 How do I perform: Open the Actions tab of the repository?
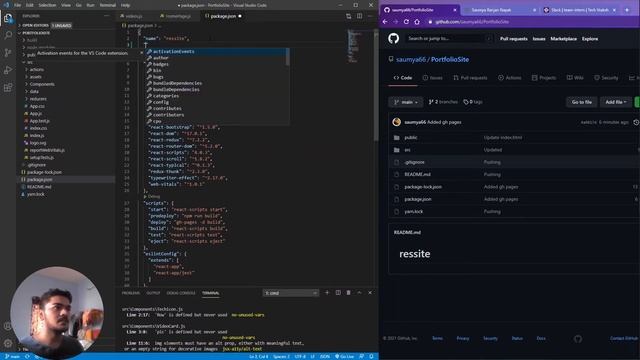click(x=509, y=78)
